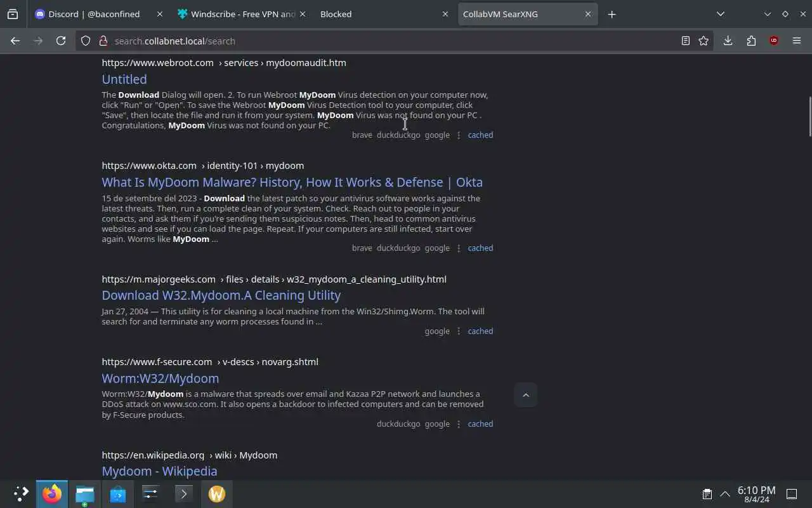The height and width of the screenshot is (508, 812).
Task: Expand options dots on F-Secure result
Action: pos(459,424)
